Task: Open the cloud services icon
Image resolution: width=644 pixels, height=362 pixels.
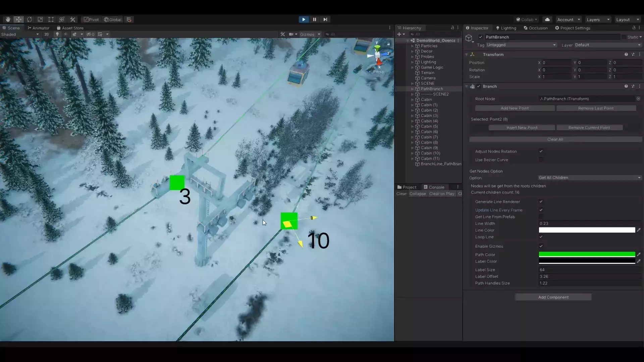Action: 547,19
